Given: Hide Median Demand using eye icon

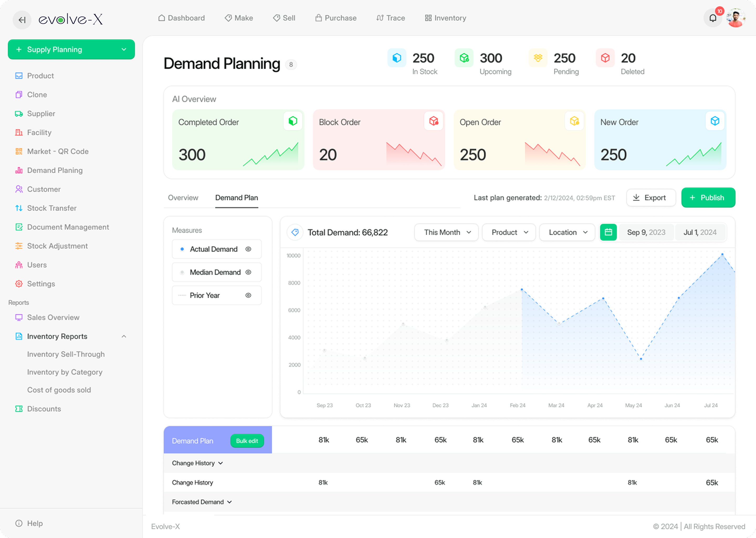Looking at the screenshot, I should 248,272.
